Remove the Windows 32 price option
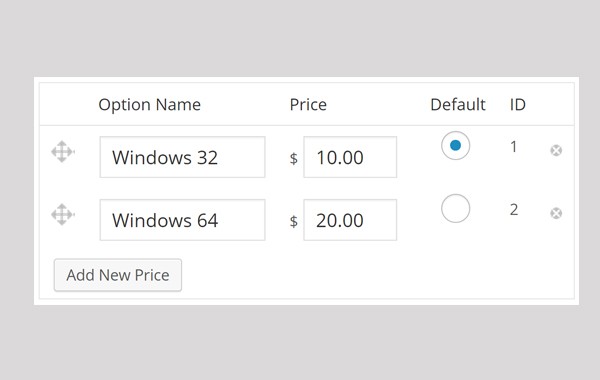Image resolution: width=600 pixels, height=380 pixels. click(556, 150)
